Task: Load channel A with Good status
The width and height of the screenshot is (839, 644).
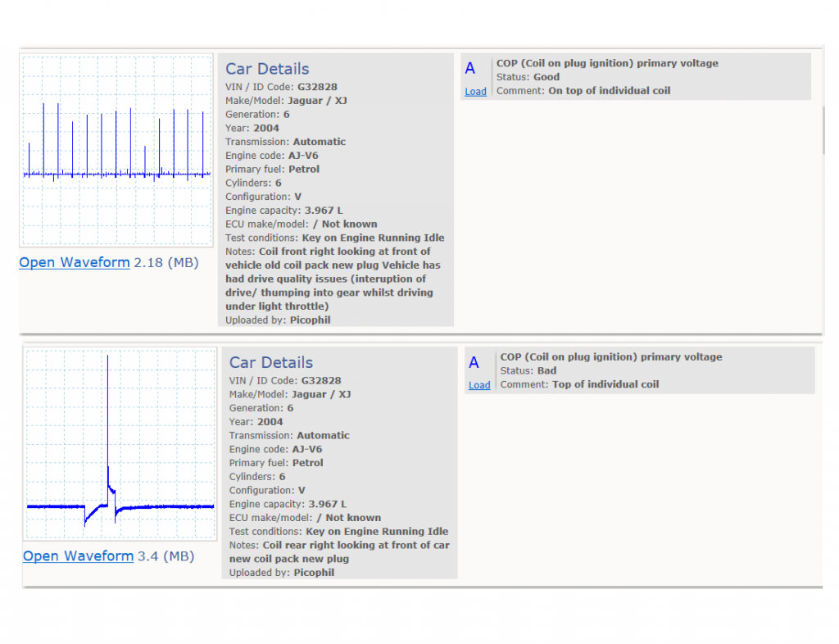Action: [476, 92]
